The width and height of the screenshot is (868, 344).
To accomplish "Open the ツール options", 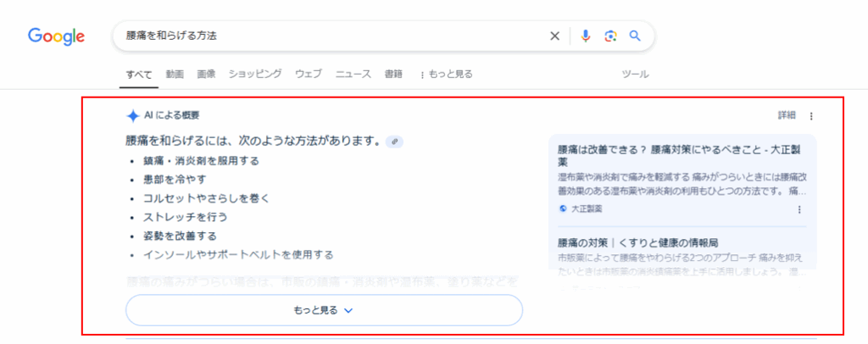I will tap(635, 74).
